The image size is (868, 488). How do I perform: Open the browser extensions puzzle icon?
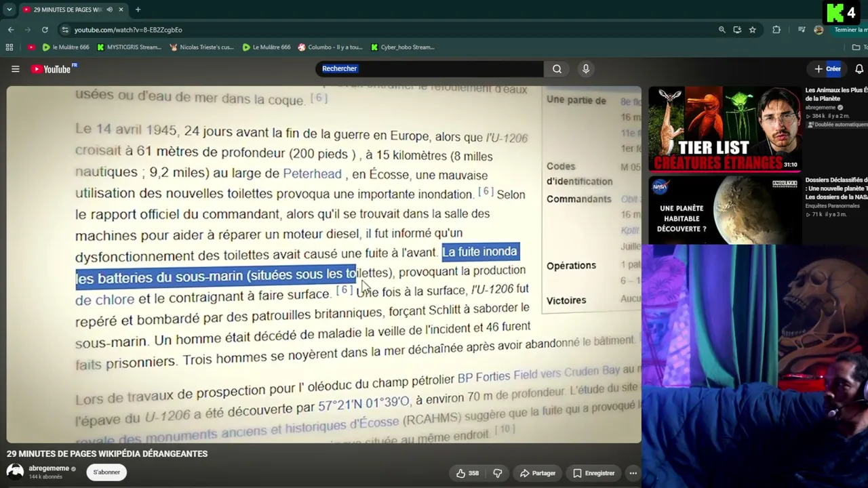[x=776, y=30]
